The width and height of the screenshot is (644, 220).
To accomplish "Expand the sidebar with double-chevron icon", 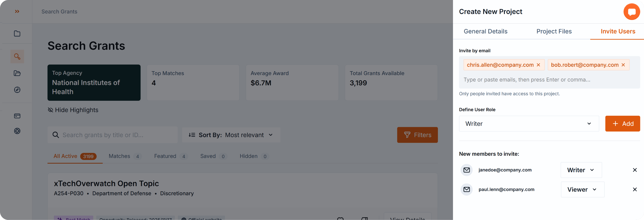I will 17,11.
